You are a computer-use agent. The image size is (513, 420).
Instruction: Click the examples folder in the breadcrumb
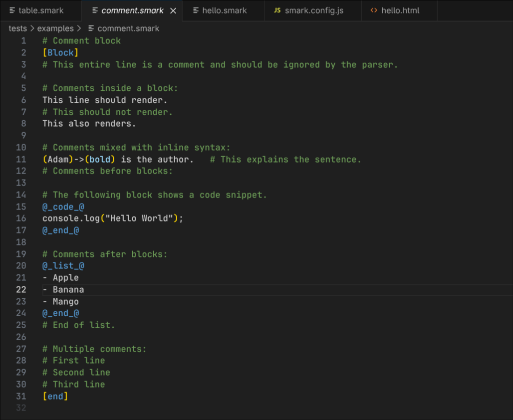tap(54, 28)
